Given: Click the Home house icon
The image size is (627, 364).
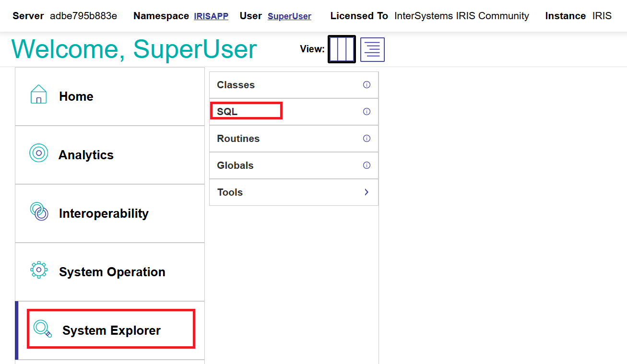Looking at the screenshot, I should click(x=38, y=94).
